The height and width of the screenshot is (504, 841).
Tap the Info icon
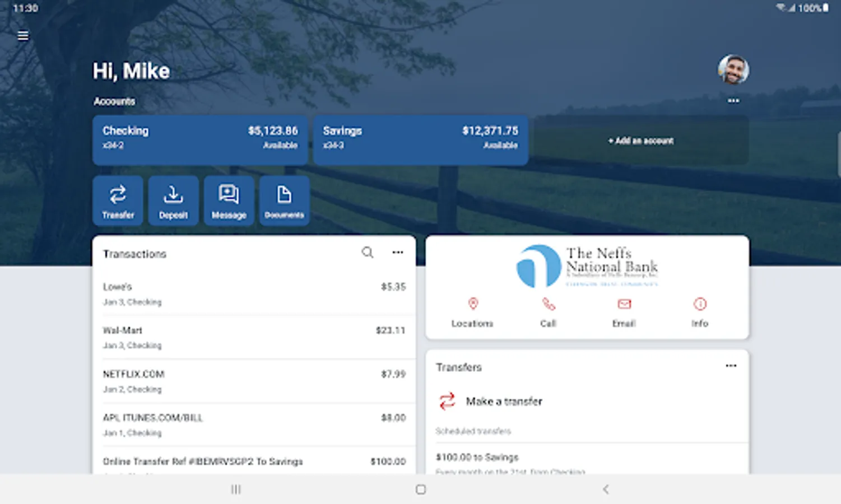click(700, 304)
